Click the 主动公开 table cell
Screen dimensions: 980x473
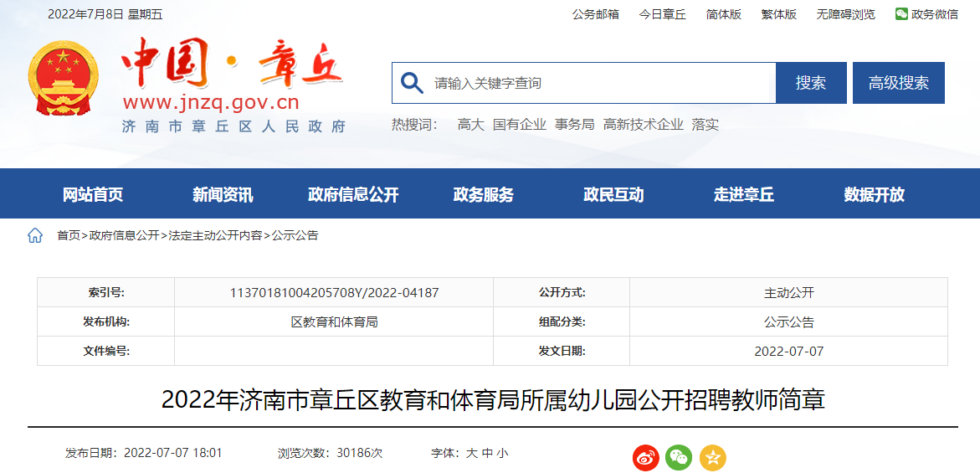(788, 292)
